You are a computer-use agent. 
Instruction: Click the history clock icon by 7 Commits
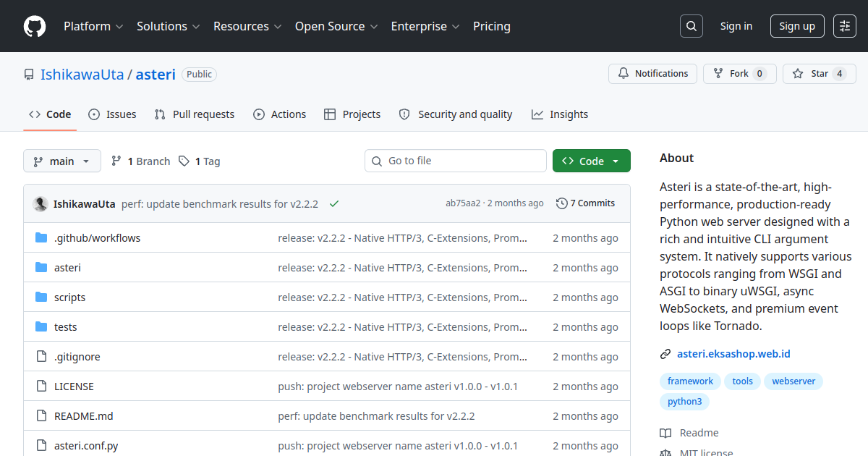click(x=562, y=203)
